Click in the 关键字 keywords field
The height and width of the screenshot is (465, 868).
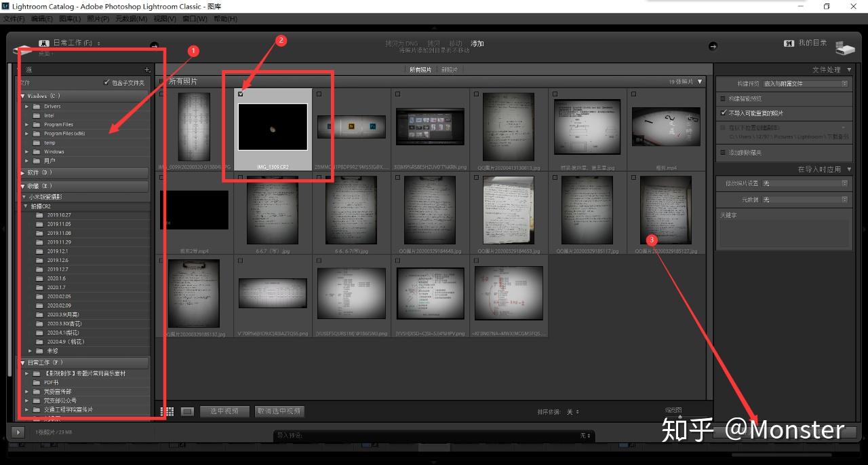[x=784, y=233]
